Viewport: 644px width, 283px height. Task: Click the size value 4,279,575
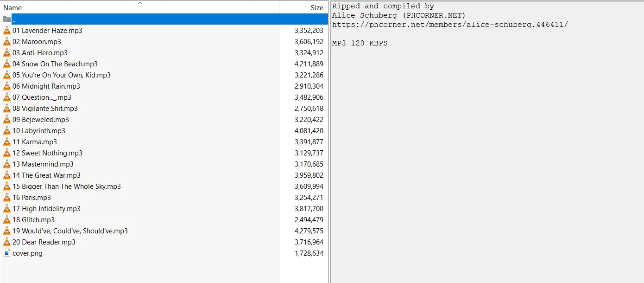pyautogui.click(x=309, y=231)
